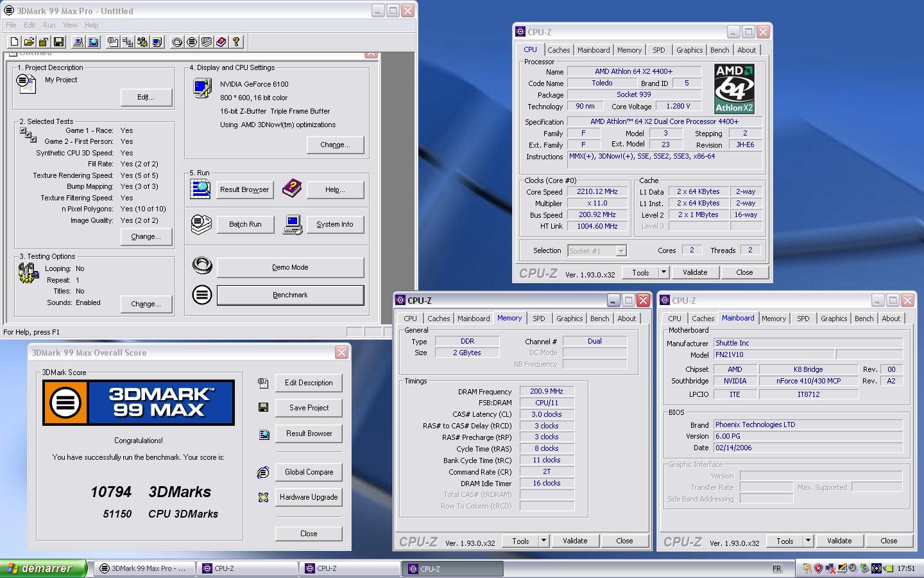Click the Result Browser magnifier toolbar icon
The image size is (924, 578).
tap(93, 42)
